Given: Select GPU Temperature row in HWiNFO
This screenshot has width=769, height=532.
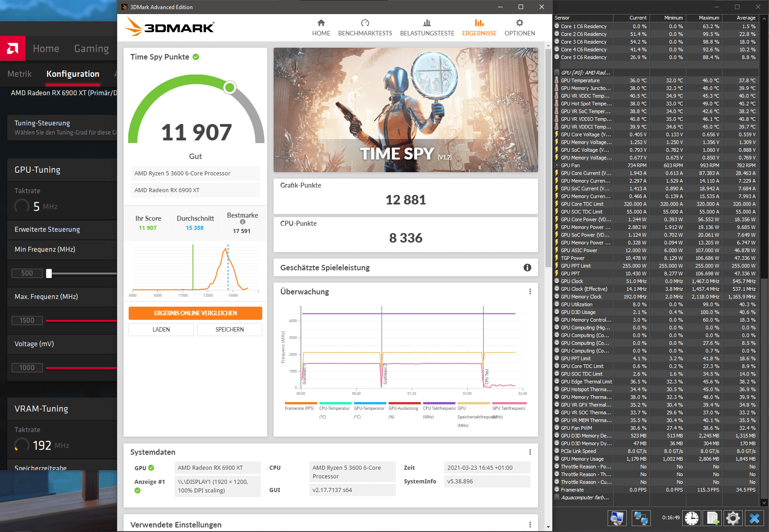Looking at the screenshot, I should (x=656, y=80).
